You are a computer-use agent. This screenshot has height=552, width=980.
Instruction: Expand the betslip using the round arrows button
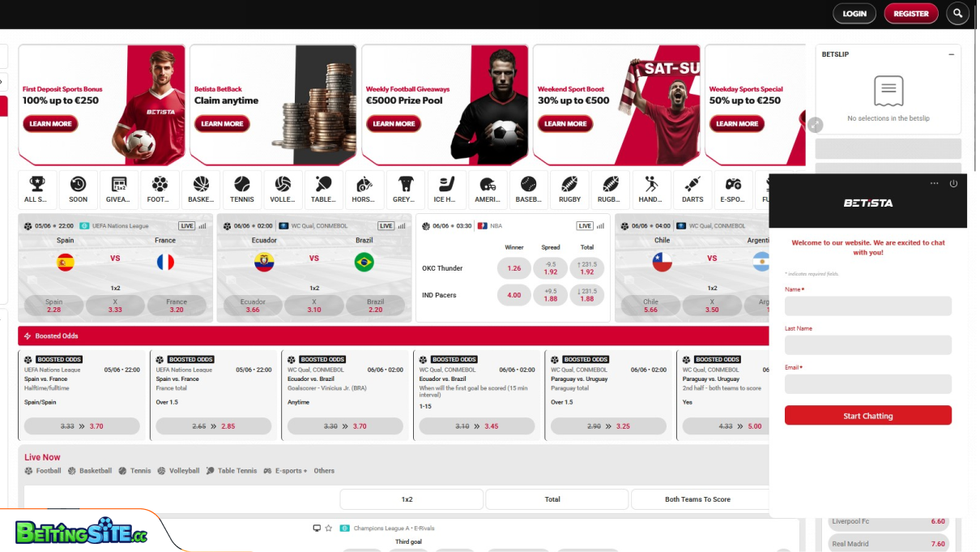click(x=816, y=125)
